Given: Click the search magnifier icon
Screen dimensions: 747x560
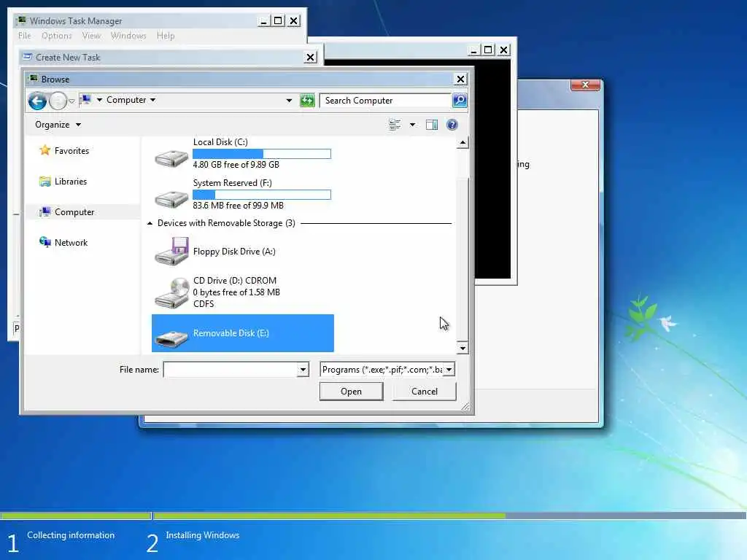Looking at the screenshot, I should coord(460,101).
